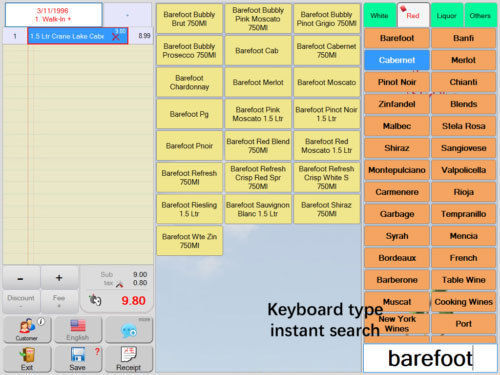Open the Customer button with people icon
The image size is (500, 375).
tap(27, 330)
